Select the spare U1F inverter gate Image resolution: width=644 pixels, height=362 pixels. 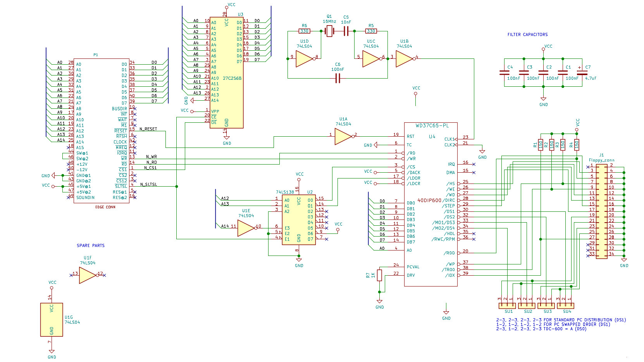pyautogui.click(x=88, y=275)
